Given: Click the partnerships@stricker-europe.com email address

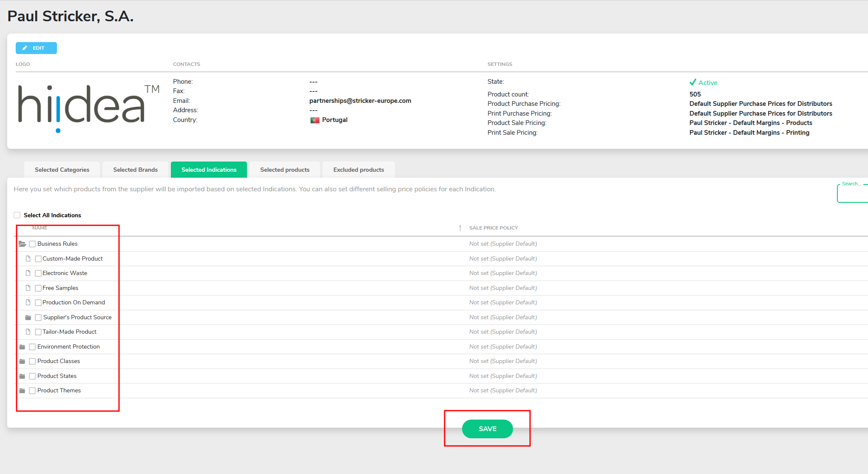Looking at the screenshot, I should (360, 101).
